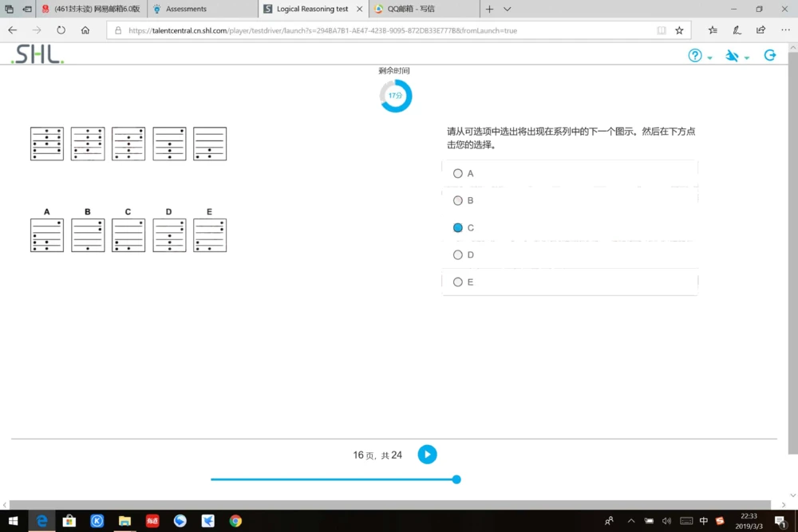
Task: Click the accessibility eye icon in header
Action: tap(732, 56)
